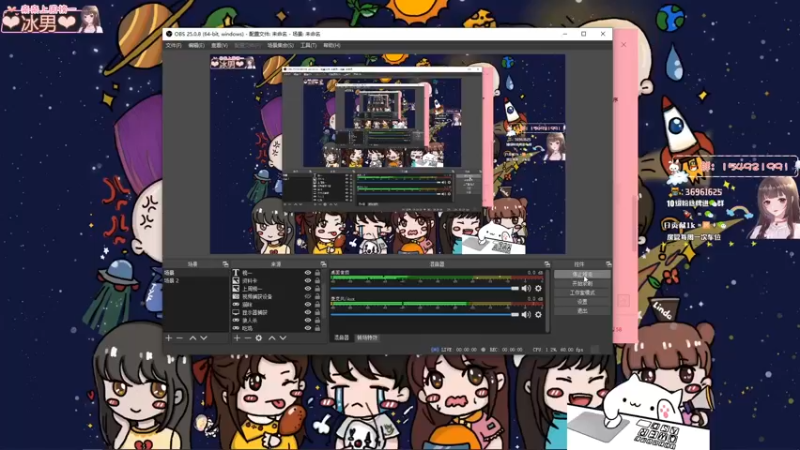Switch to the 转场特效 tab
The image size is (800, 450).
(x=367, y=338)
